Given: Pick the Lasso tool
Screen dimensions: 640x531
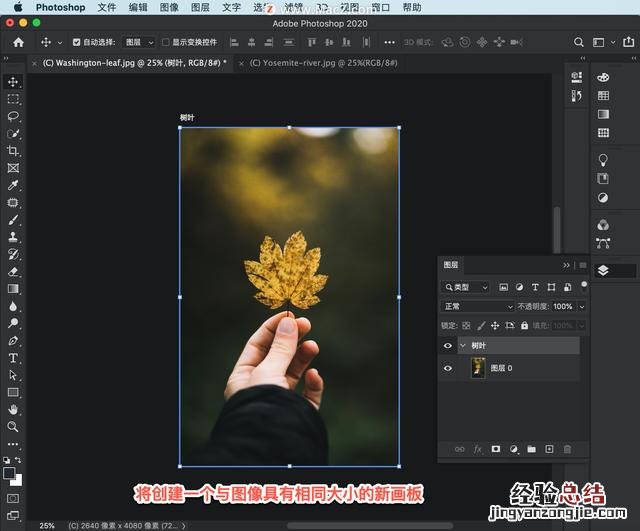Looking at the screenshot, I should [13, 116].
